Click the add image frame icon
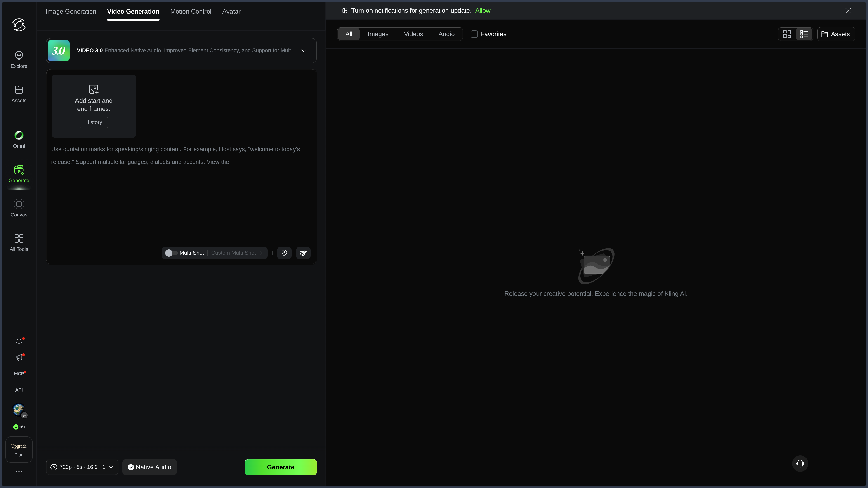 [94, 89]
